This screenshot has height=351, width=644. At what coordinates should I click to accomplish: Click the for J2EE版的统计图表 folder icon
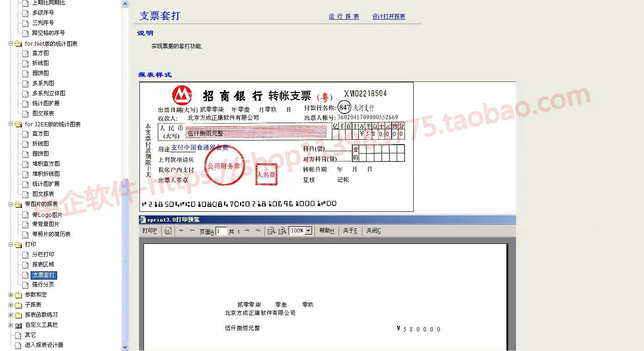tap(18, 124)
